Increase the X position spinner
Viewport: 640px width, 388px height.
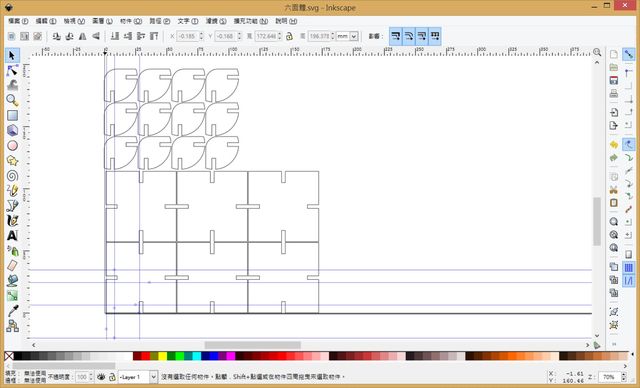pyautogui.click(x=201, y=34)
